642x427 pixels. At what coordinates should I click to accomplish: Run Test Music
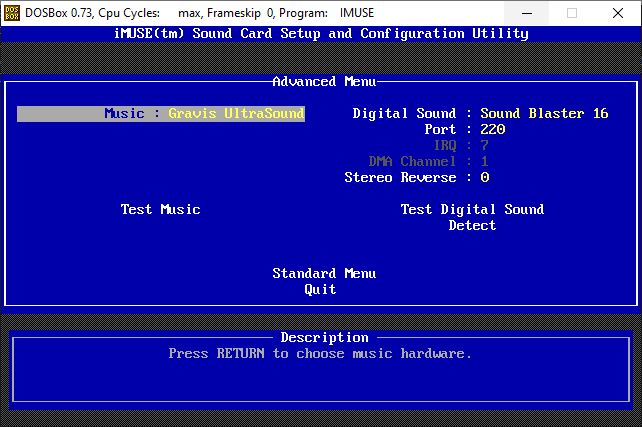click(x=160, y=209)
